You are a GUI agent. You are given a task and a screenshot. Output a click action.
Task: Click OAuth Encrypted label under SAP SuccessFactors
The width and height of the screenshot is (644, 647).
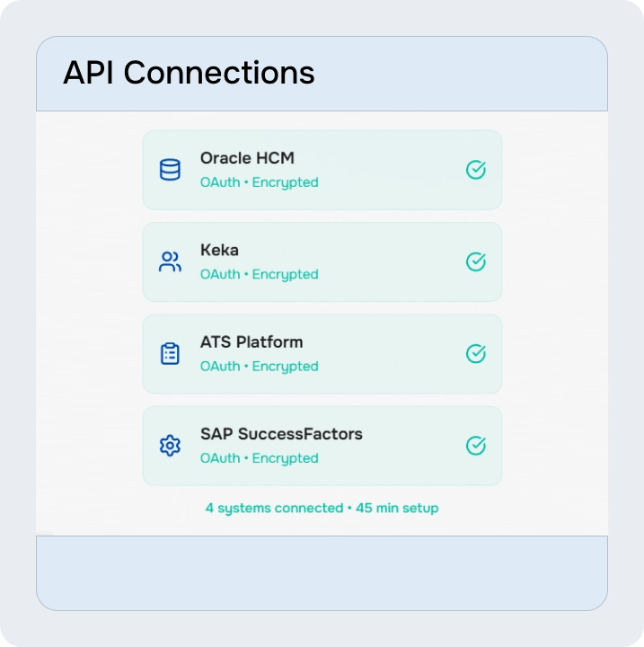[259, 458]
